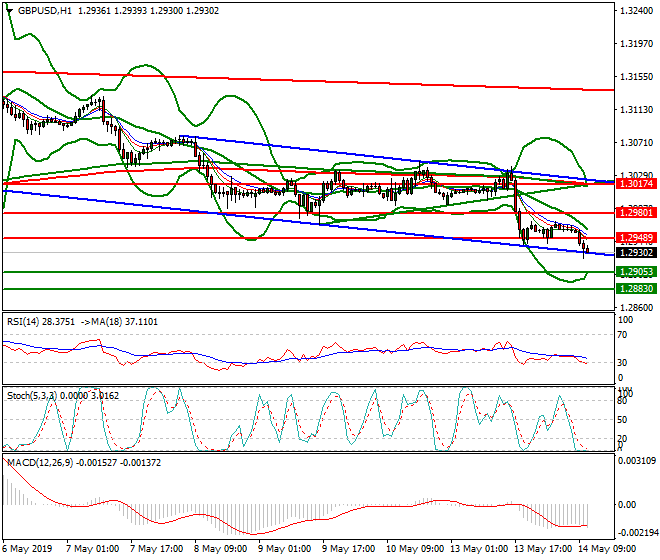Click the 1.31970 price axis value
This screenshot has height=560, width=660.
point(636,43)
